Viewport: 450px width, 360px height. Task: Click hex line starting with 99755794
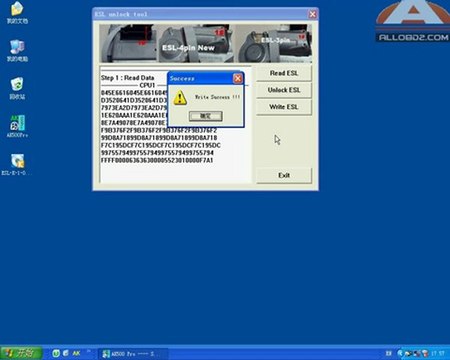coord(157,153)
